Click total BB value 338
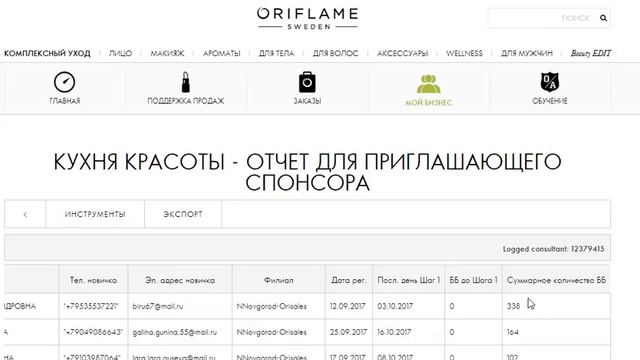The image size is (640, 360). pos(513,306)
